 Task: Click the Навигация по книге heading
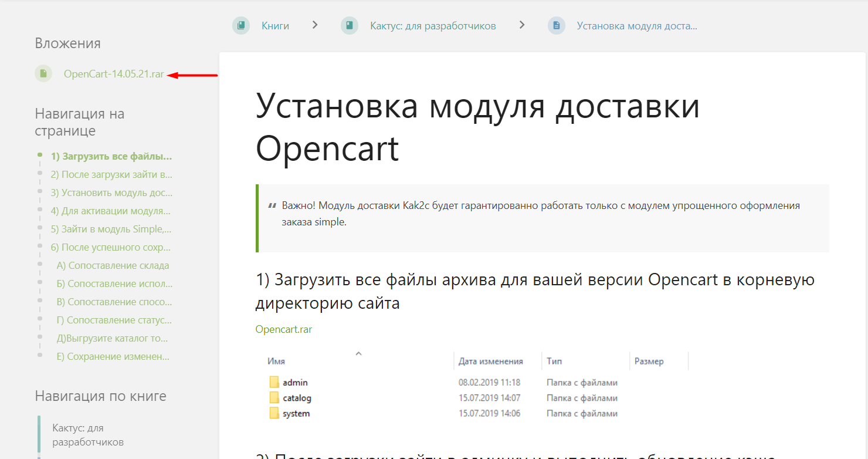pos(100,396)
